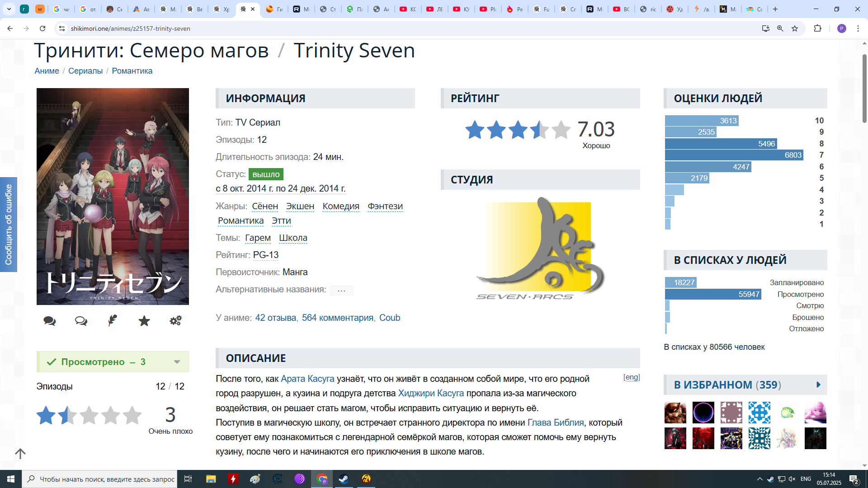868x488 pixels.
Task: Click the feather write-review icon
Action: 113,320
